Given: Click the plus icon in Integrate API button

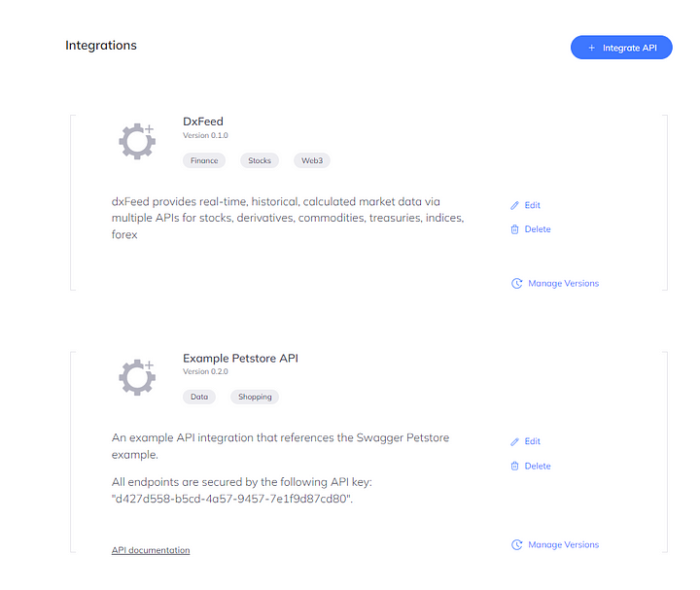Looking at the screenshot, I should click(x=592, y=48).
